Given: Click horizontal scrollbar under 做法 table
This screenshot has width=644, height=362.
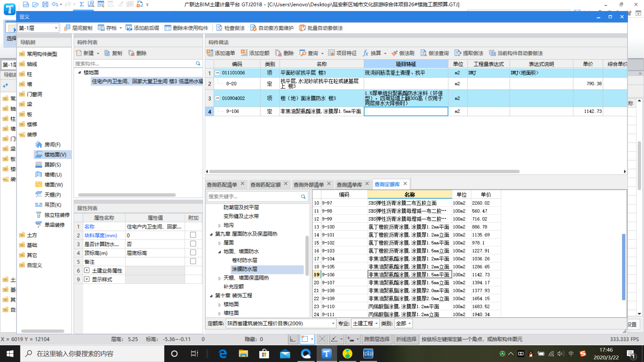Looking at the screenshot, I should point(364,171).
